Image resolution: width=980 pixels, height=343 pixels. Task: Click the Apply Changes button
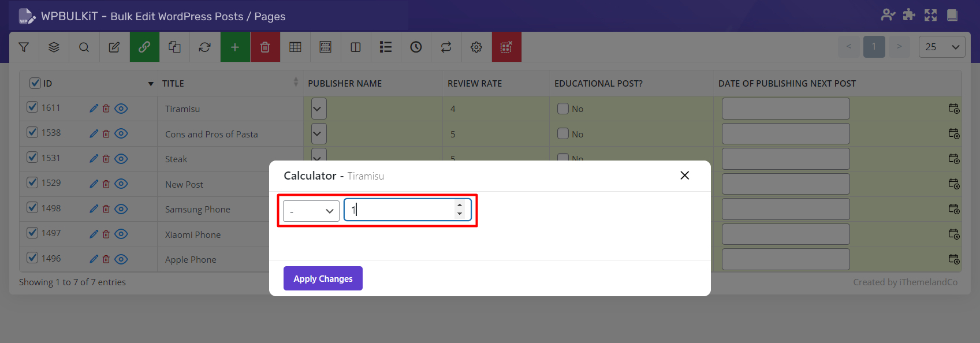coord(323,278)
